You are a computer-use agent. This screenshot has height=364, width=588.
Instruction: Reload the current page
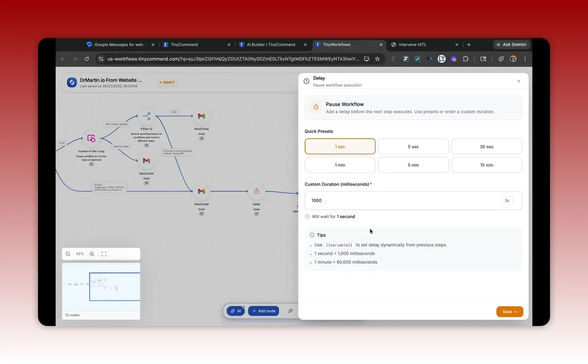(87, 59)
